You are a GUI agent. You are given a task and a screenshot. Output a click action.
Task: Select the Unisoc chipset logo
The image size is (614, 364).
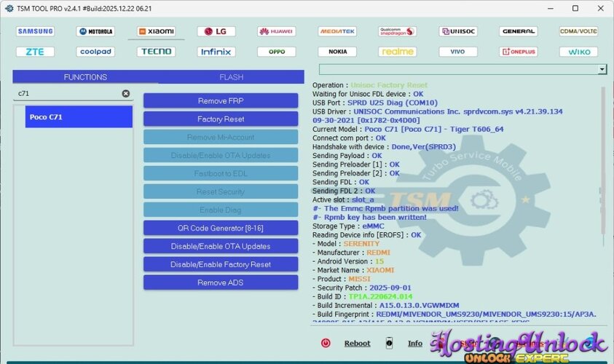pyautogui.click(x=458, y=31)
